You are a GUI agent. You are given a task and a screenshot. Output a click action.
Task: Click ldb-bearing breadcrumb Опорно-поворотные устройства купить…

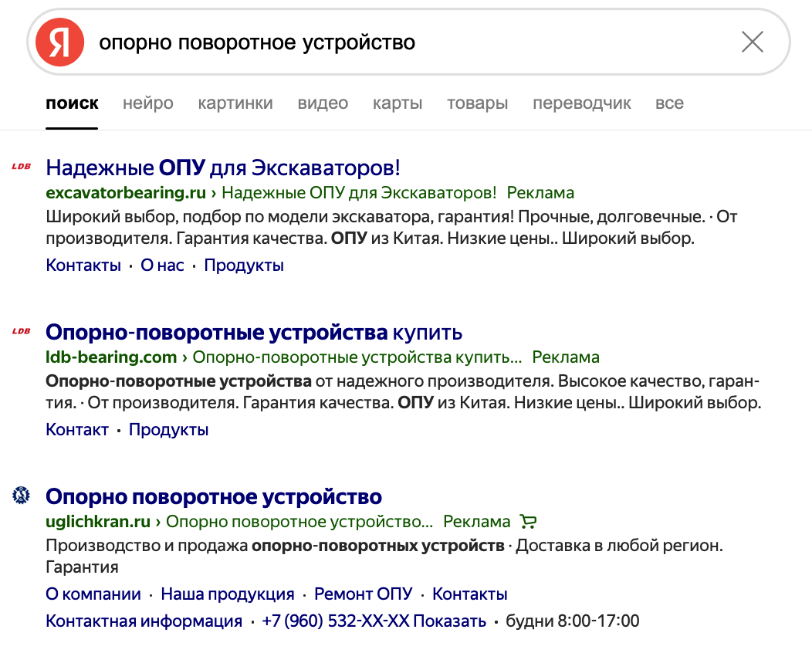click(357, 357)
